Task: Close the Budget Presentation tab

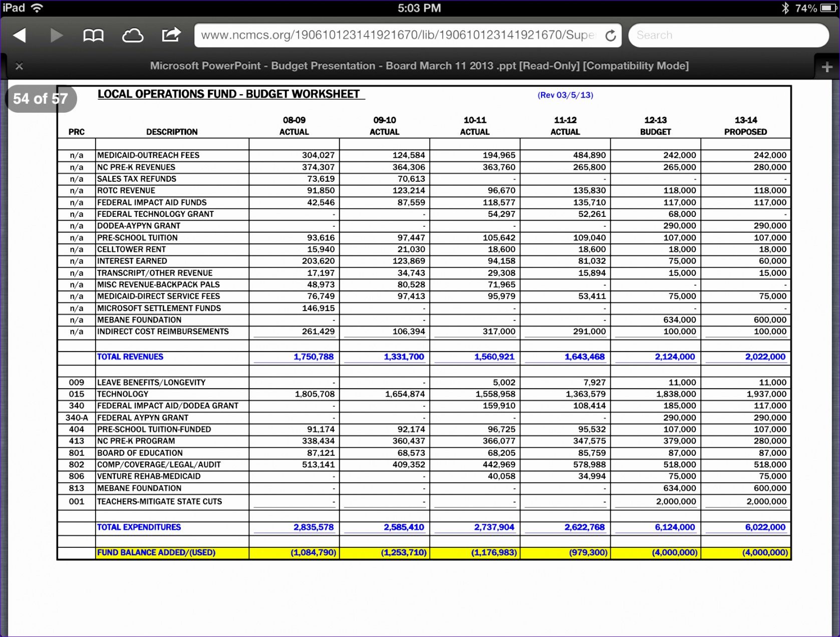Action: (19, 66)
